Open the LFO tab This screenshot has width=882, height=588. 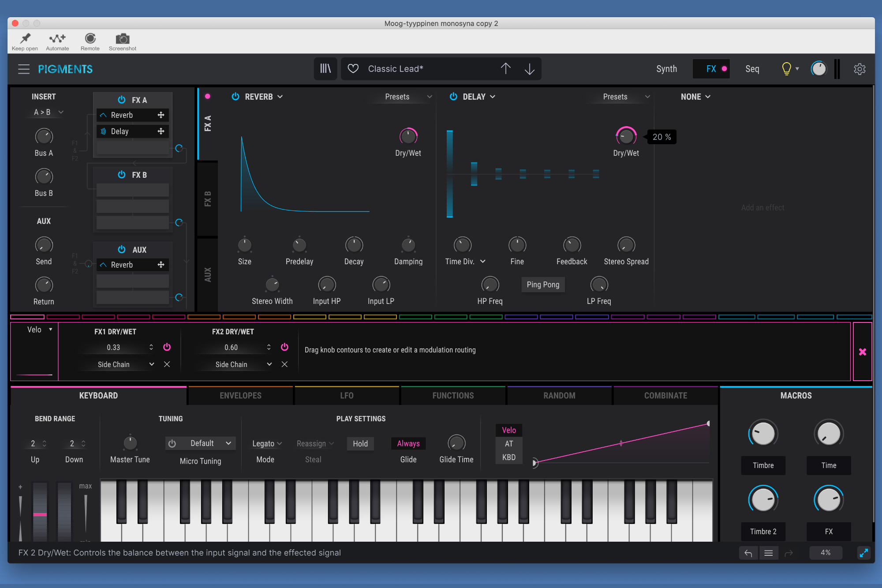click(347, 395)
